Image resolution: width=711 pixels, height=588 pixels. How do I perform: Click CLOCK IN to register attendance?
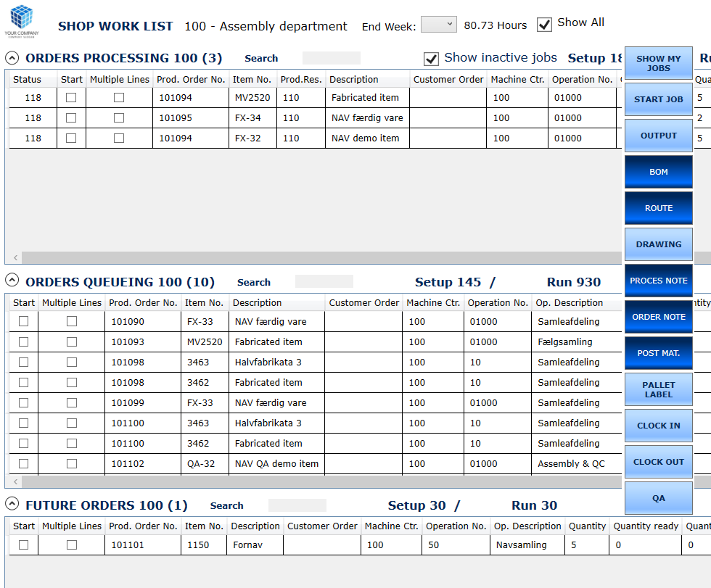coord(658,425)
